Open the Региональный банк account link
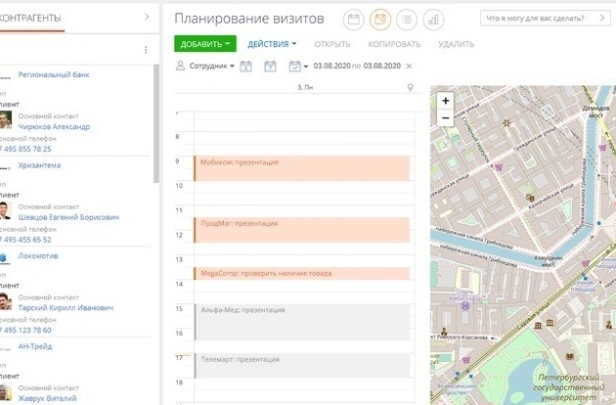The height and width of the screenshot is (405, 616). tap(53, 74)
